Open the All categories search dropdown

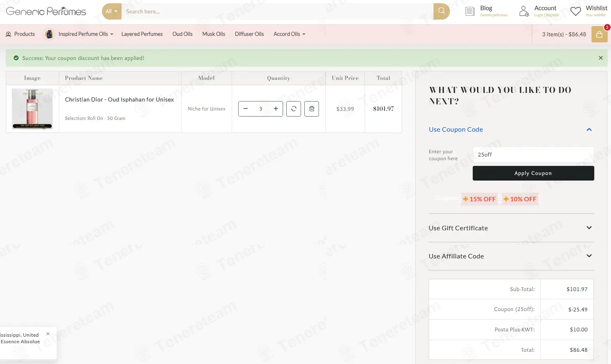click(x=112, y=11)
